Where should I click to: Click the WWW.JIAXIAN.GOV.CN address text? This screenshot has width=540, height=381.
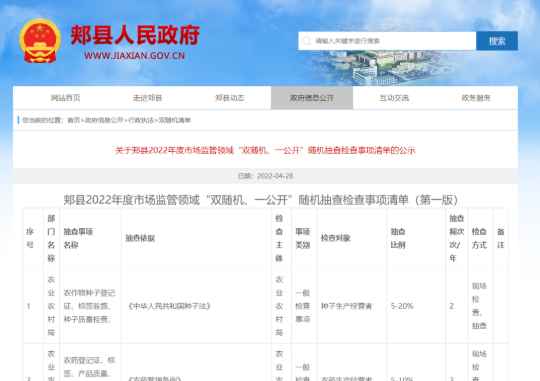(134, 56)
